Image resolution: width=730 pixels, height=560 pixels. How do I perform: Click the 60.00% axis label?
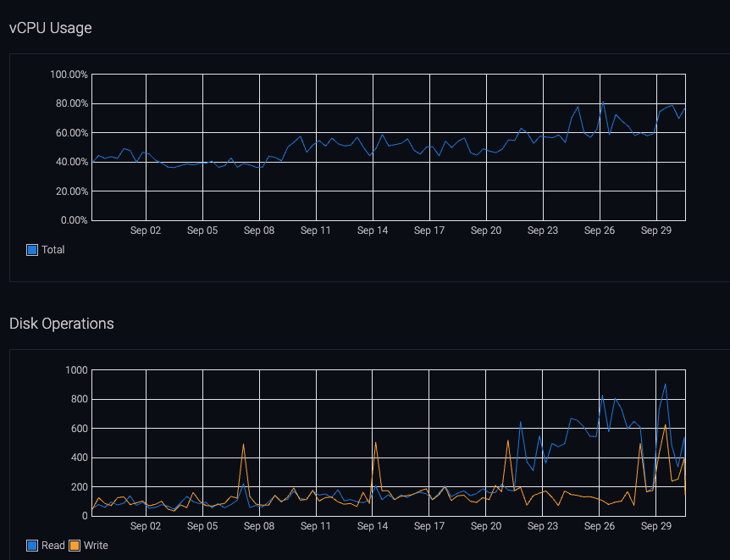coord(72,133)
